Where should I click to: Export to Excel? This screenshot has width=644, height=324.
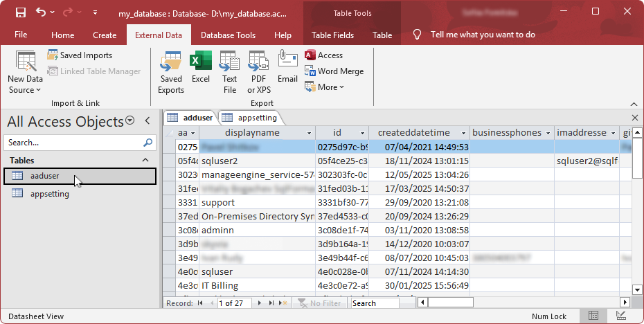click(200, 67)
